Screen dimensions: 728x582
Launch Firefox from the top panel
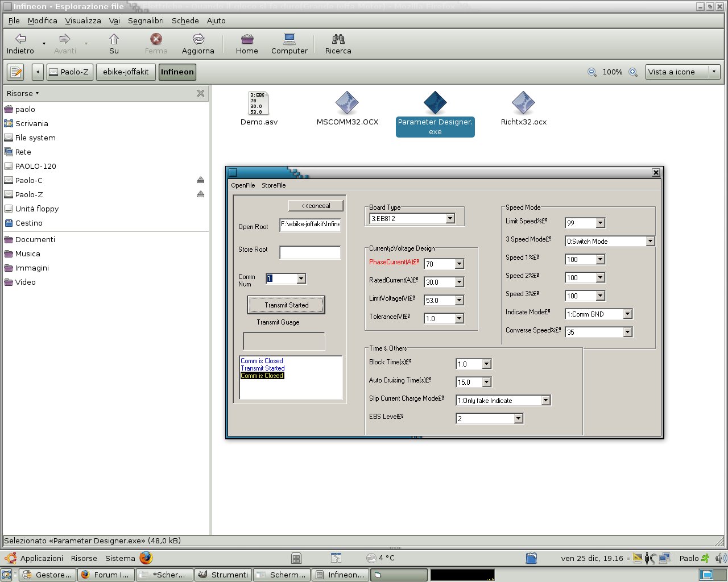(x=146, y=558)
